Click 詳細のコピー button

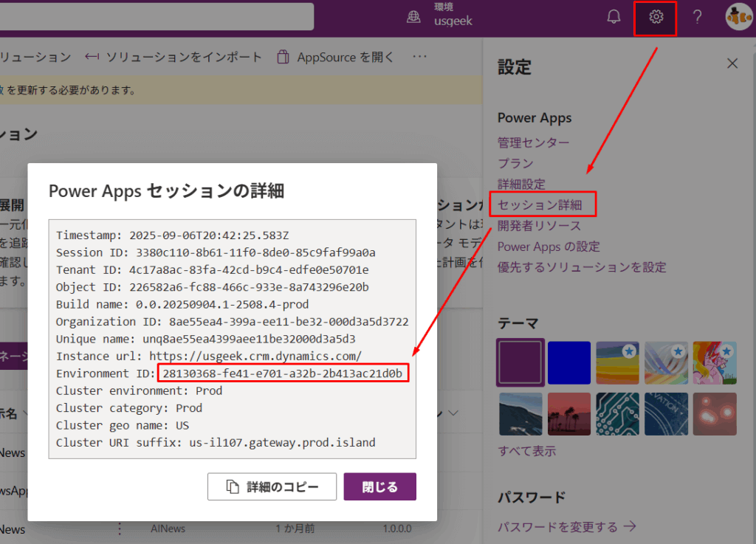coord(272,486)
